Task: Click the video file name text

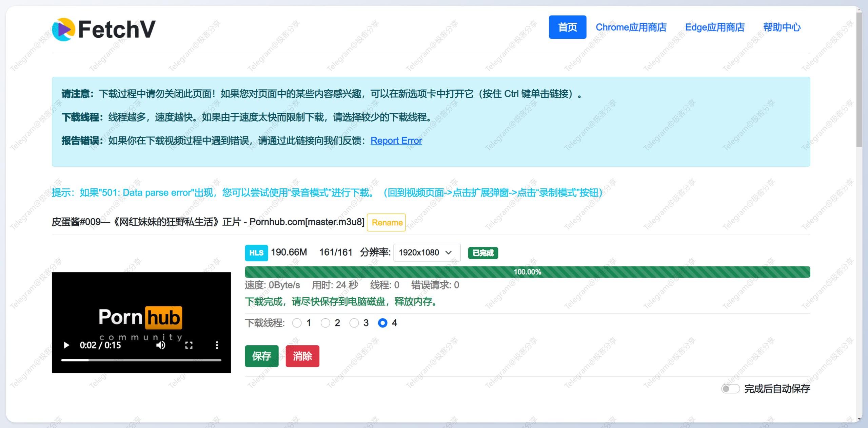Action: [208, 222]
